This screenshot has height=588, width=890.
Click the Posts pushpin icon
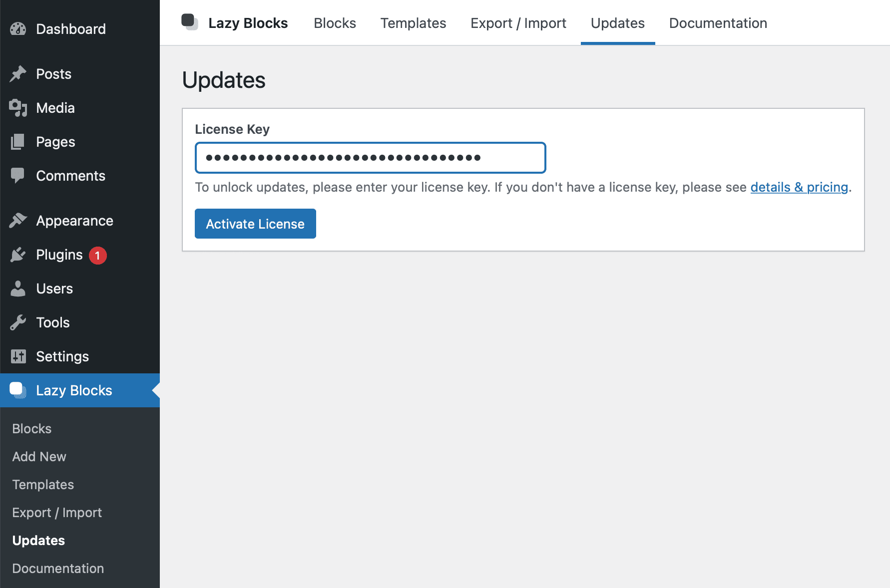point(18,74)
